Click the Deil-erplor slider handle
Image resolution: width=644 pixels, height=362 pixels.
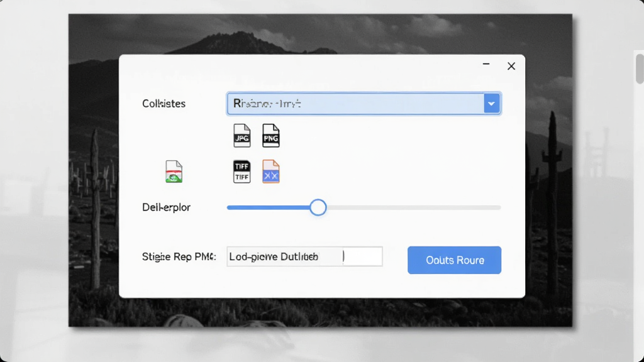(318, 207)
